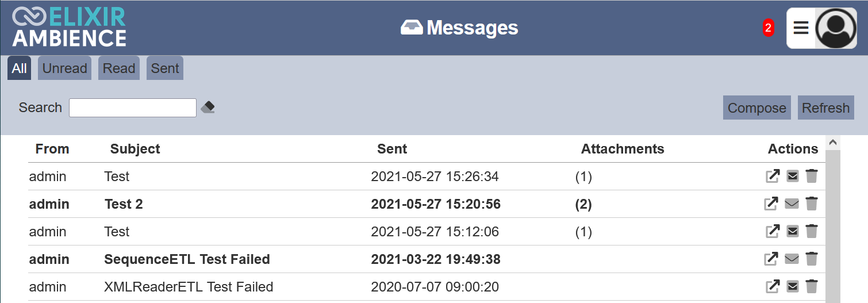Focus the Search input field
Screen dimensions: 868x303
pyautogui.click(x=133, y=108)
